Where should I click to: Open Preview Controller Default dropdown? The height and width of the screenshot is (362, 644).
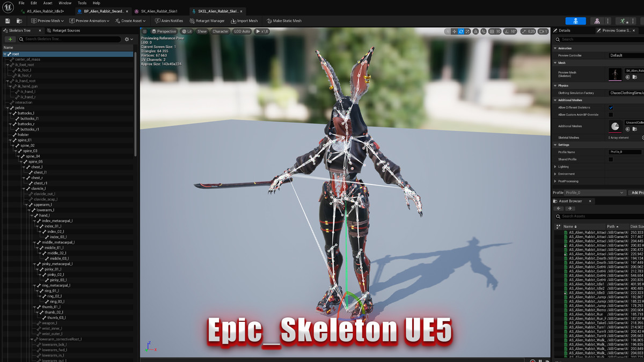click(x=626, y=55)
